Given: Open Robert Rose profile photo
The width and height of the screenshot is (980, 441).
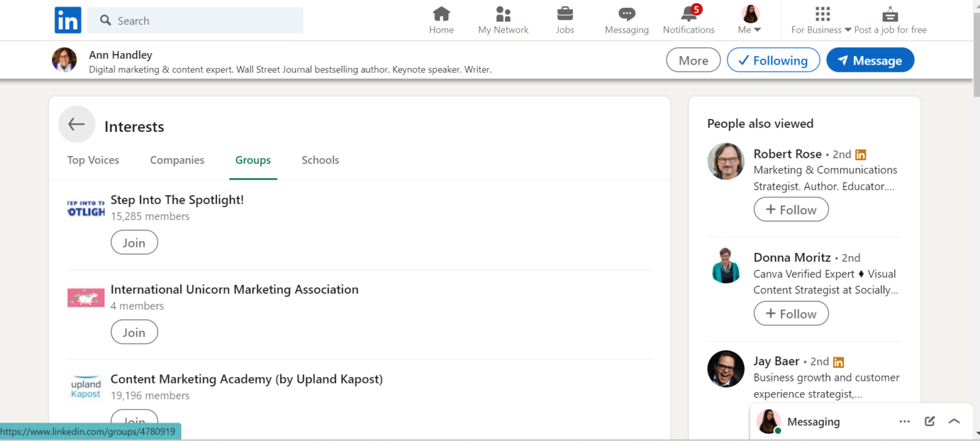Looking at the screenshot, I should click(726, 161).
